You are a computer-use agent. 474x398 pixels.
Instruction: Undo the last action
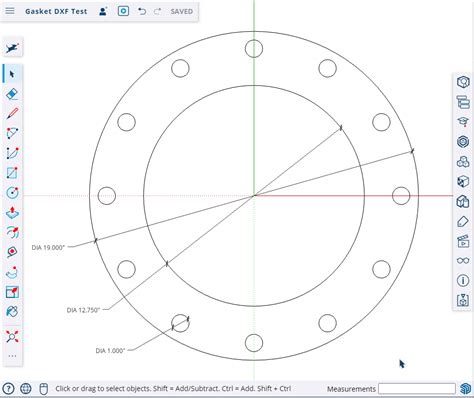[142, 11]
